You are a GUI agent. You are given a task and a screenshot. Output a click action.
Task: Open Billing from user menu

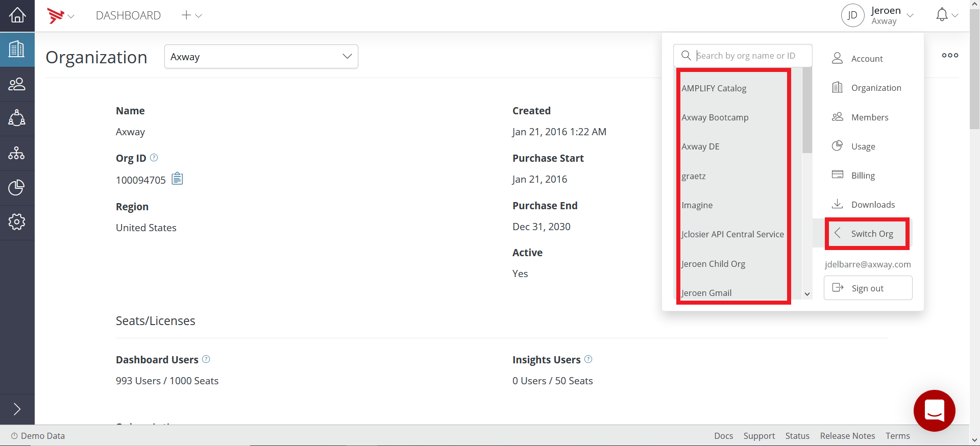853,175
